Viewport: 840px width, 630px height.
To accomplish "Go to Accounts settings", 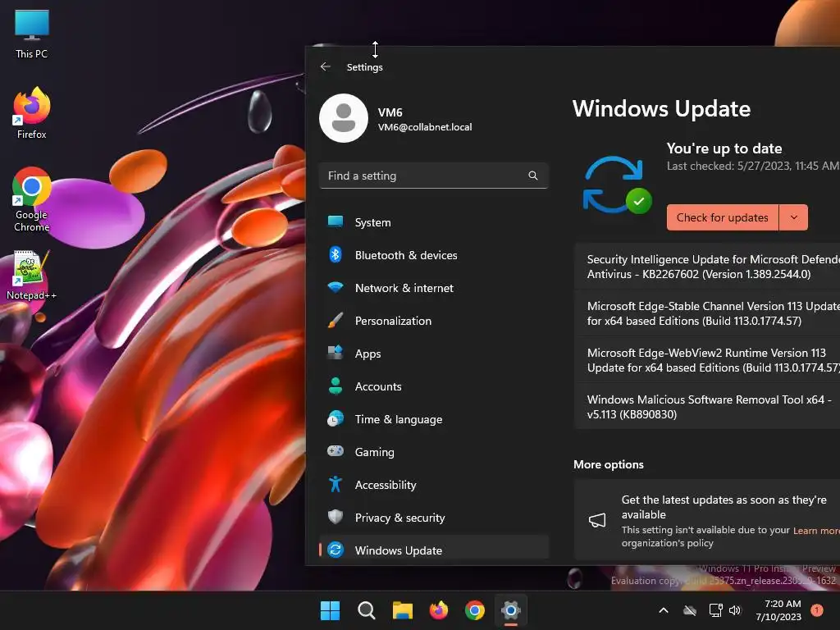I will (434, 386).
